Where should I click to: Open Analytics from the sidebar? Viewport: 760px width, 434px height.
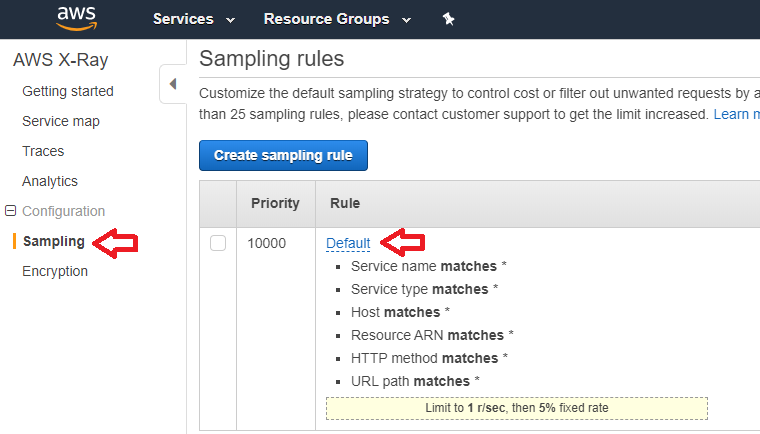click(50, 181)
